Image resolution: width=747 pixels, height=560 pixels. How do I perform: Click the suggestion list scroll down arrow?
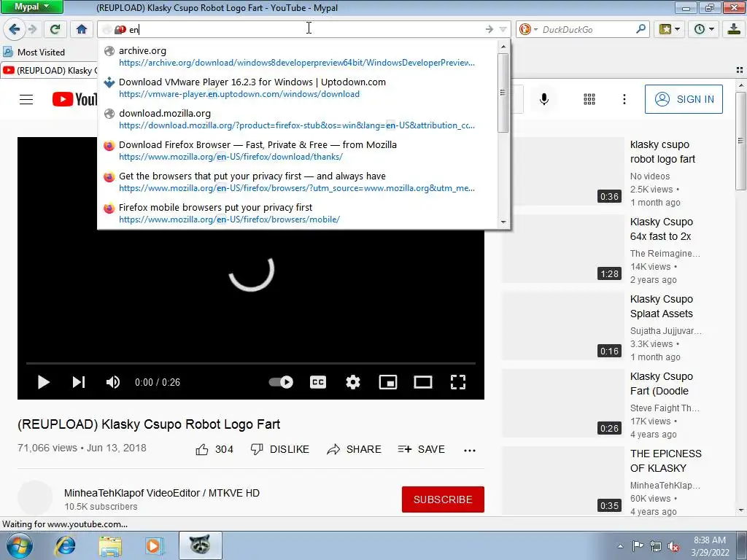503,222
